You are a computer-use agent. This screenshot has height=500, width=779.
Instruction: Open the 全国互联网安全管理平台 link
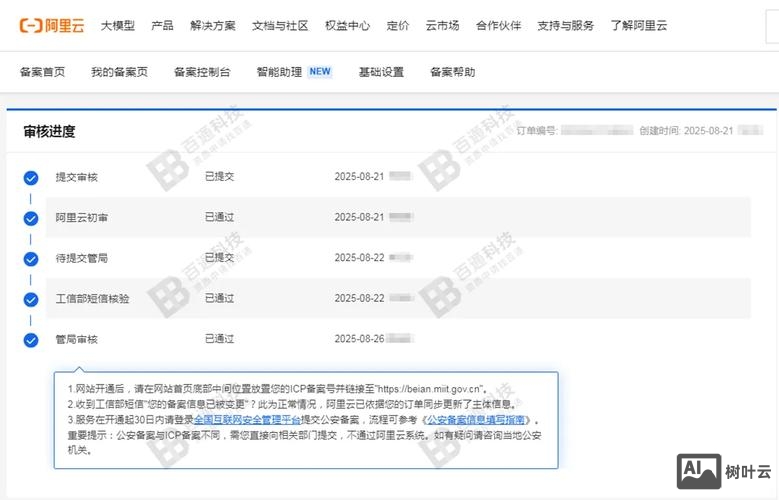tap(247, 419)
